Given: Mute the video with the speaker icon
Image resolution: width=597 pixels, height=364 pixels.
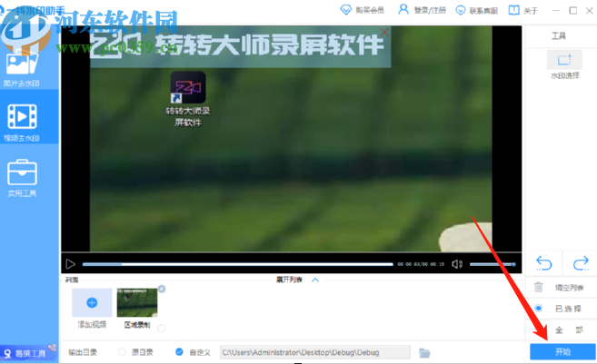Looking at the screenshot, I should tap(457, 264).
